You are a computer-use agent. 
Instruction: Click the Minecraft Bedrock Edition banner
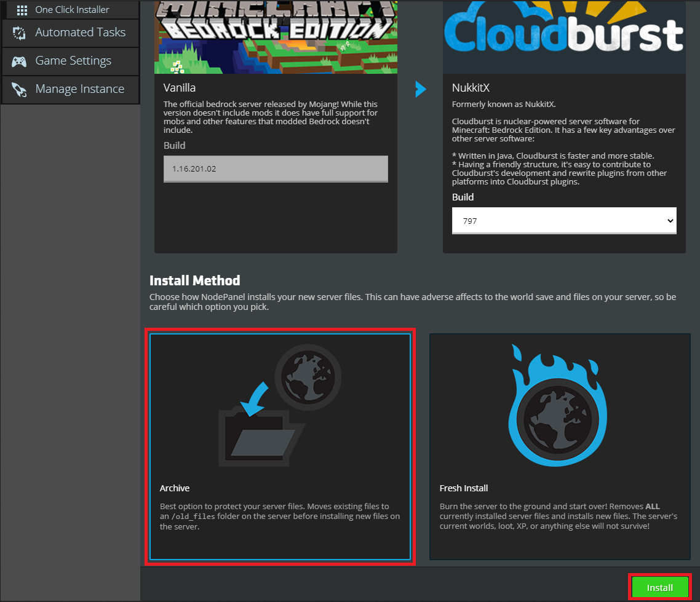click(x=276, y=36)
